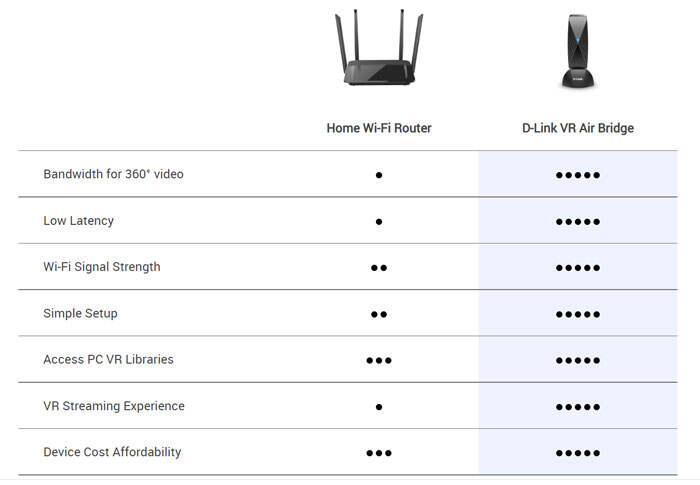
Task: Click the router's two dots for Simple Setup
Action: [379, 314]
